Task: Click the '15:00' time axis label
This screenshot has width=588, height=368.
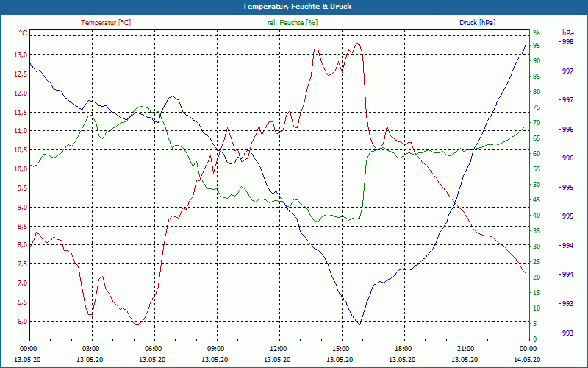Action: [x=340, y=348]
